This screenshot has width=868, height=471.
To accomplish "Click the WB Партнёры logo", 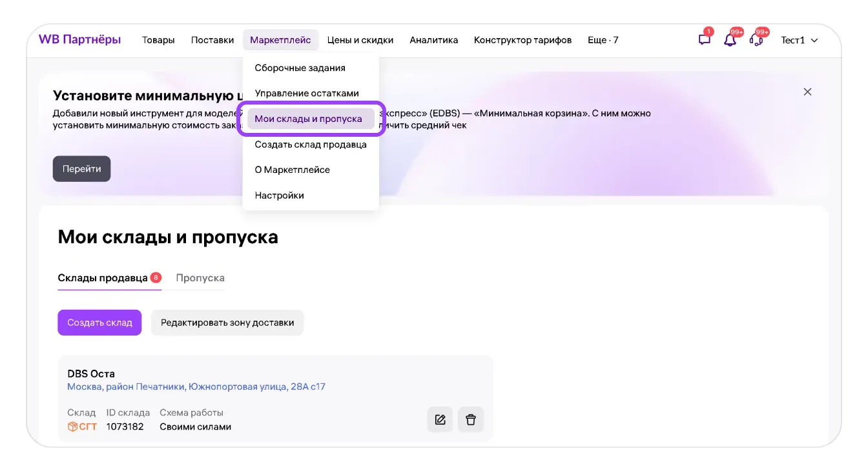I will [79, 40].
